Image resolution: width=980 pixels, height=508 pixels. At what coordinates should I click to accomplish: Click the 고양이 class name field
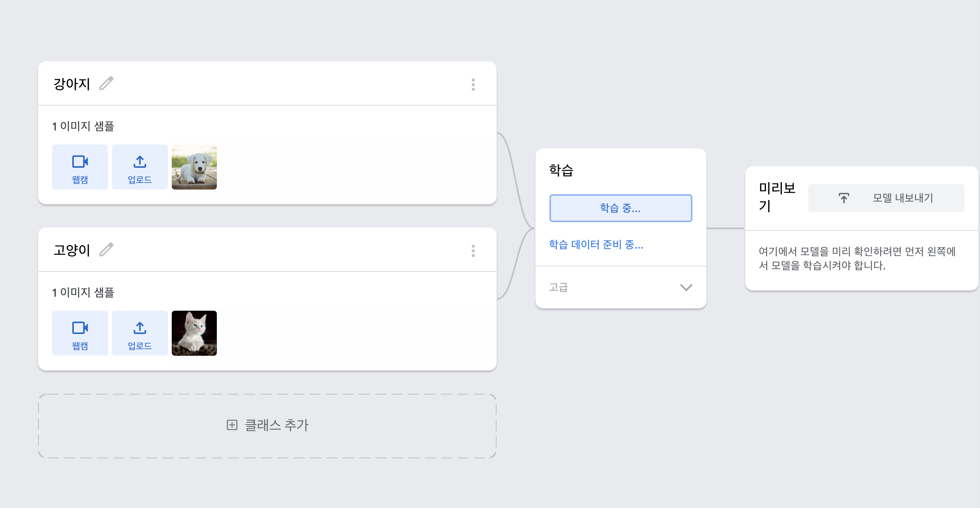(72, 250)
